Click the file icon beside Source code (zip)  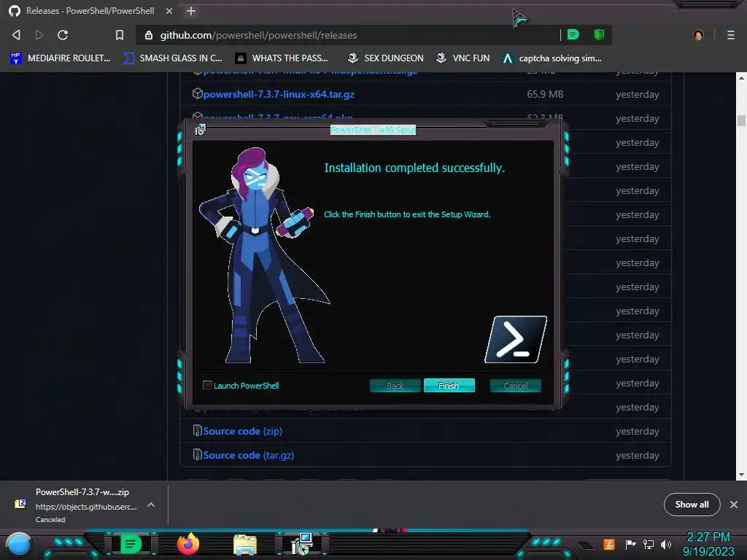[x=197, y=430]
